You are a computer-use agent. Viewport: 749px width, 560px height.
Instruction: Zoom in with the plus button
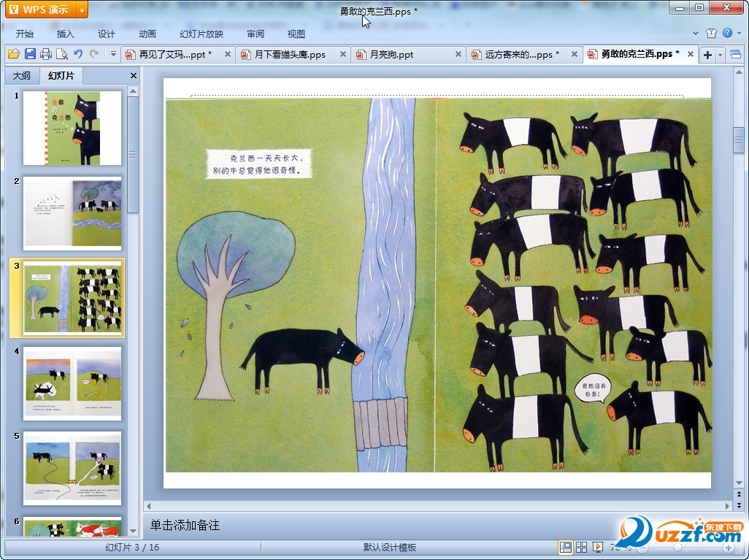(x=729, y=548)
